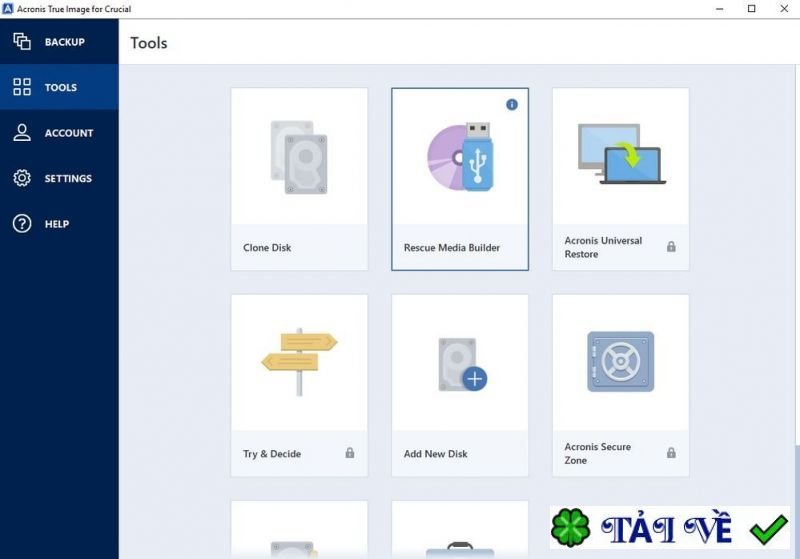Launch Clone Disk via its label
800x559 pixels.
point(267,247)
